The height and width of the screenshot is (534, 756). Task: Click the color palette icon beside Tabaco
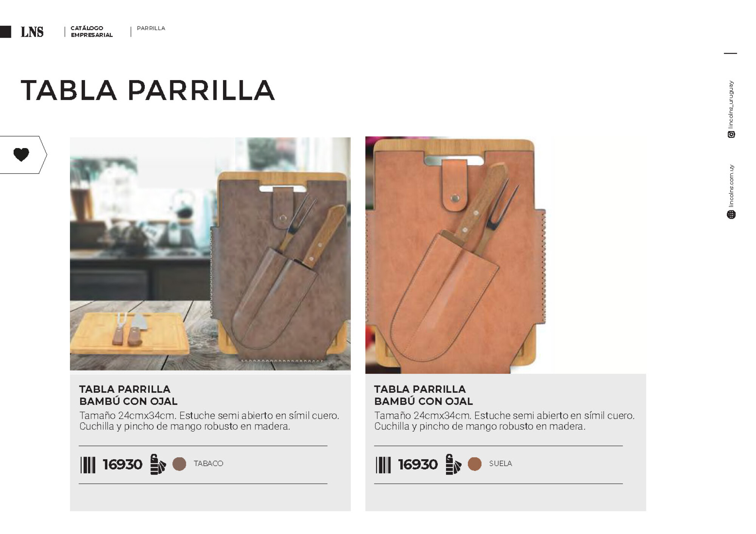coord(158,464)
